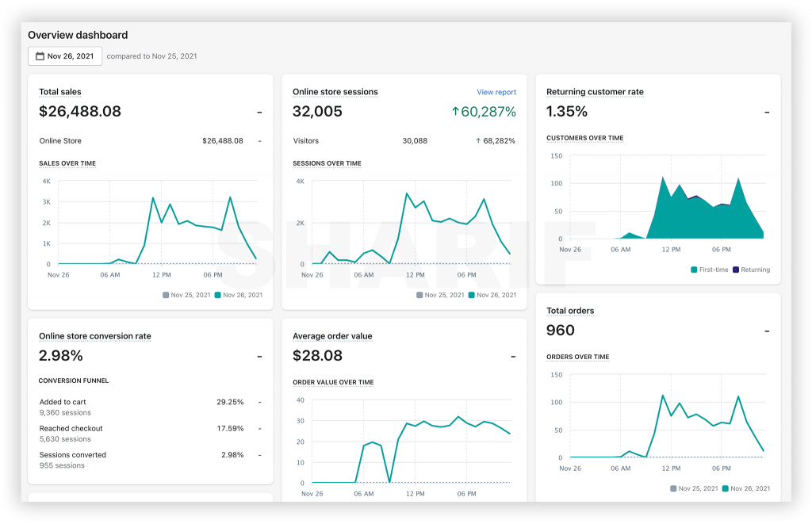Open the Returning customer rate heading
This screenshot has width=812, height=524.
[595, 92]
